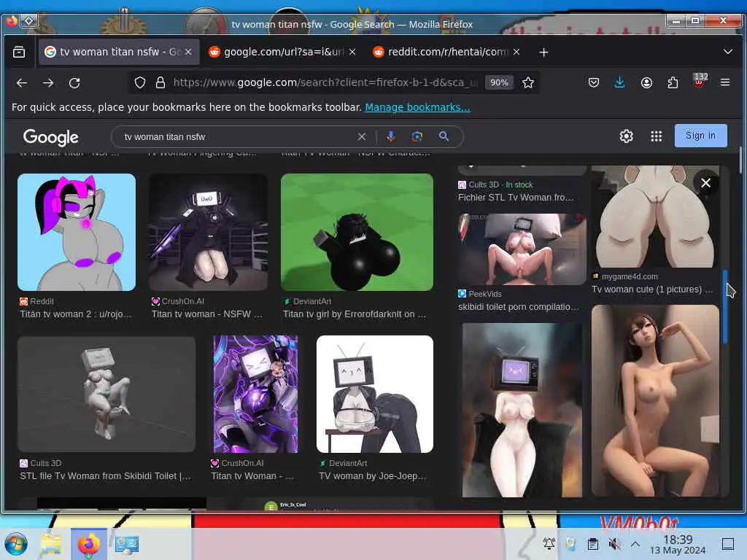Open the Cults 3D 'STL file Tv Woman' link
The height and width of the screenshot is (560, 747).
point(105,475)
